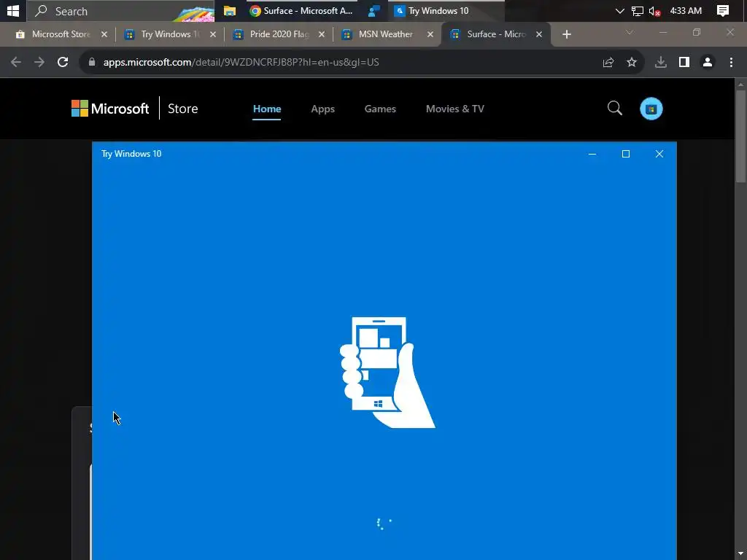Expand the hidden system tray icons chevron
Viewport: 747px width, 560px height.
click(619, 10)
